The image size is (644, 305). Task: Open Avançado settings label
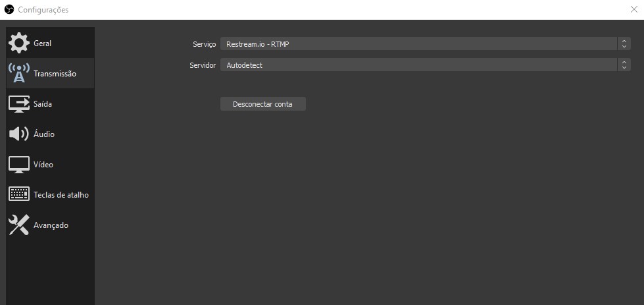point(51,225)
